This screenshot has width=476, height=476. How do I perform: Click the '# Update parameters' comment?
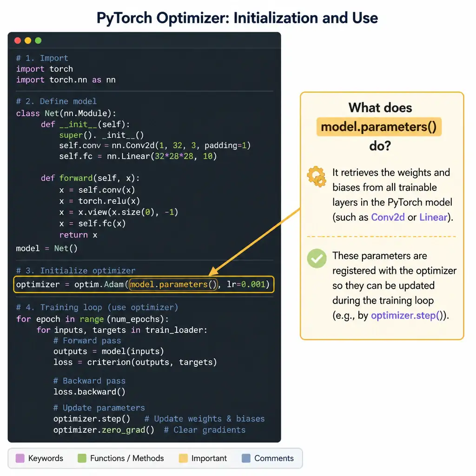click(99, 408)
